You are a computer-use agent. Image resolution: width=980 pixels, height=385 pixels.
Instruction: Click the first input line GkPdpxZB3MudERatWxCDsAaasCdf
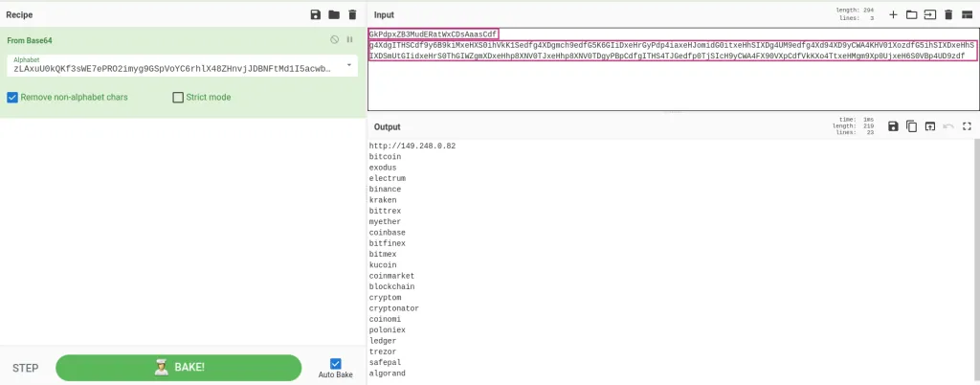pos(433,34)
